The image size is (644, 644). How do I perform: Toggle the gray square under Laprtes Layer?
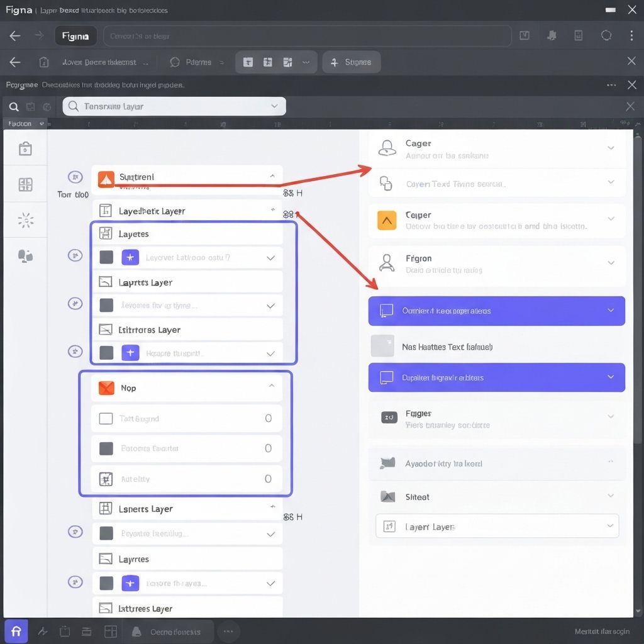click(x=106, y=306)
